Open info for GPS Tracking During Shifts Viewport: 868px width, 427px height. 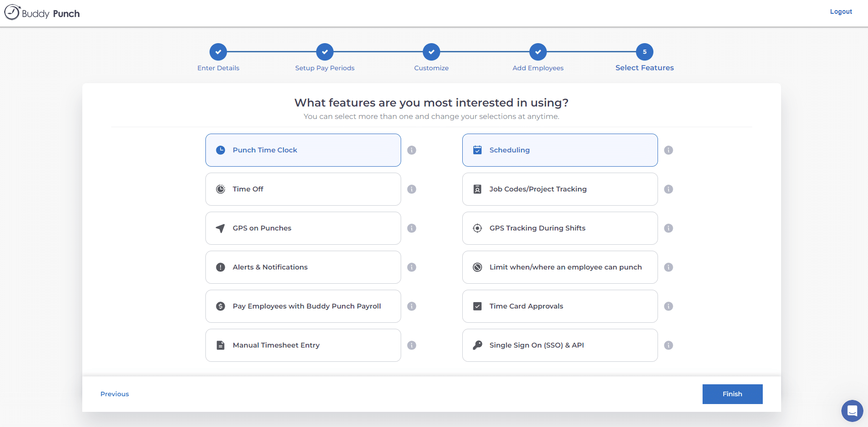pyautogui.click(x=669, y=228)
